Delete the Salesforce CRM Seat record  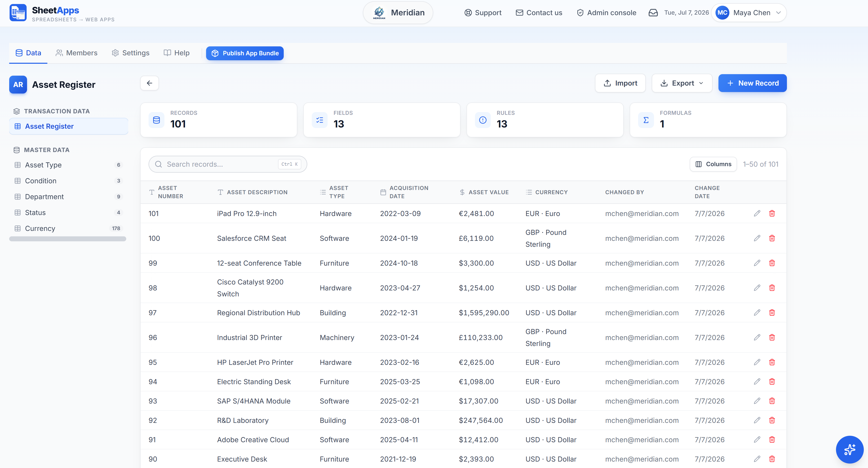click(772, 238)
